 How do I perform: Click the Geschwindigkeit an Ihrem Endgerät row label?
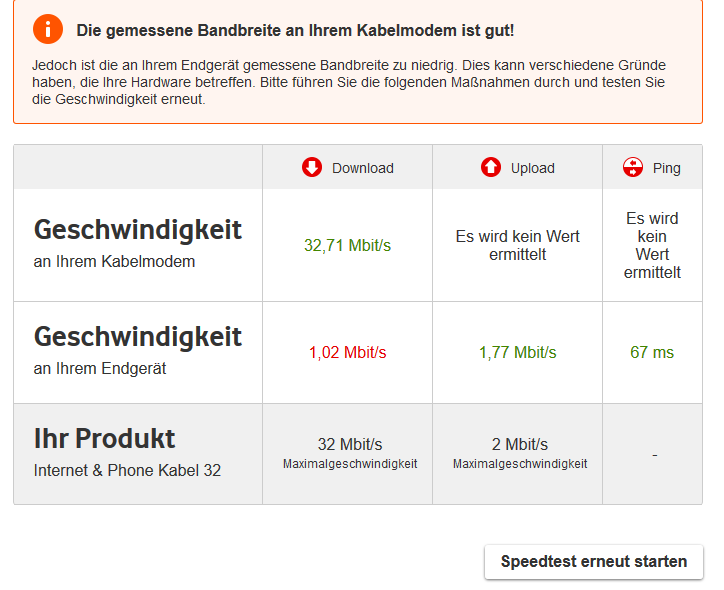tap(138, 349)
